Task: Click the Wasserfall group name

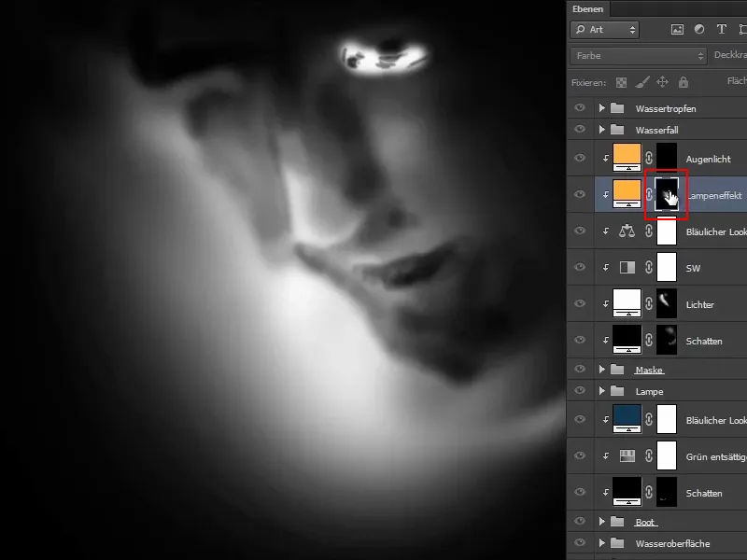Action: [x=657, y=130]
